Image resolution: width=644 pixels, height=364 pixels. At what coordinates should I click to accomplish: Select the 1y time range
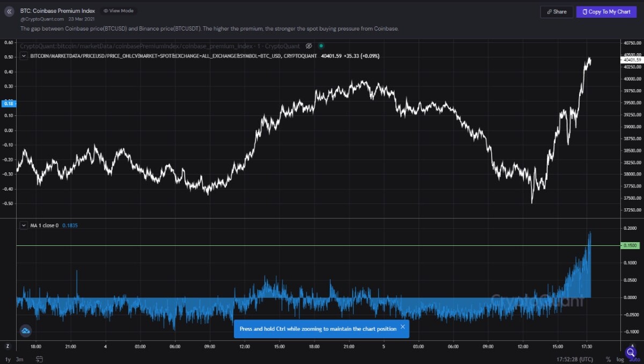(8, 359)
